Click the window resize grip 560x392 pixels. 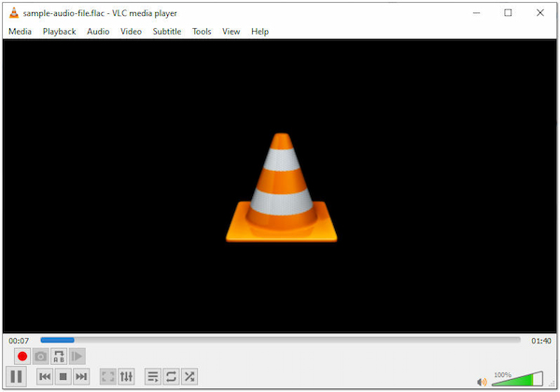click(553, 384)
